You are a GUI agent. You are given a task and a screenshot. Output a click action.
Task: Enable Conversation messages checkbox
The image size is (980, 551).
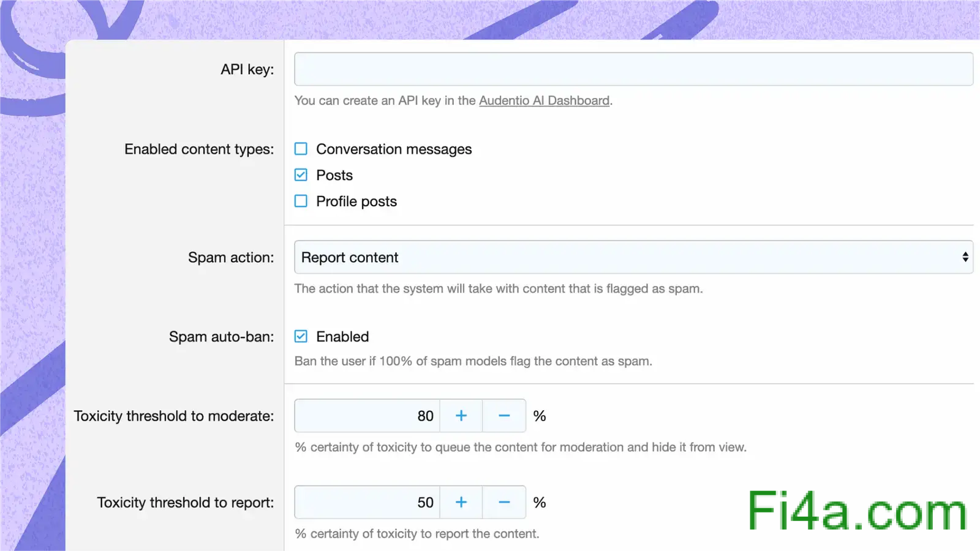301,149
